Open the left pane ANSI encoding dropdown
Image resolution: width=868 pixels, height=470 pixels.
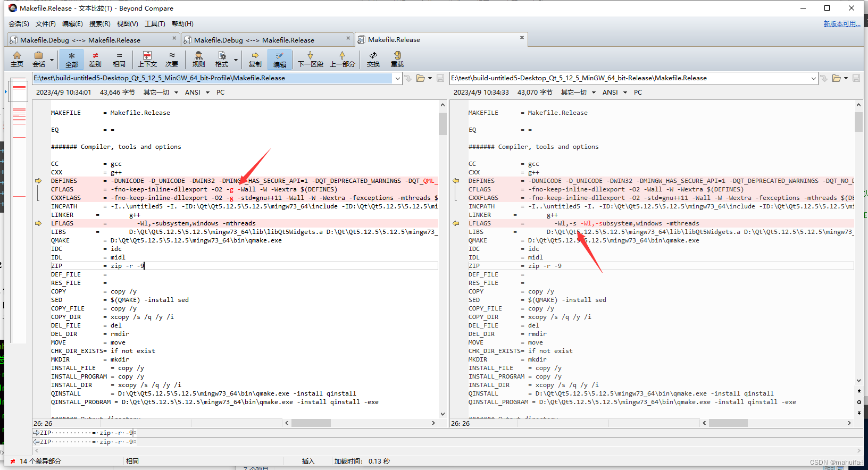click(197, 93)
